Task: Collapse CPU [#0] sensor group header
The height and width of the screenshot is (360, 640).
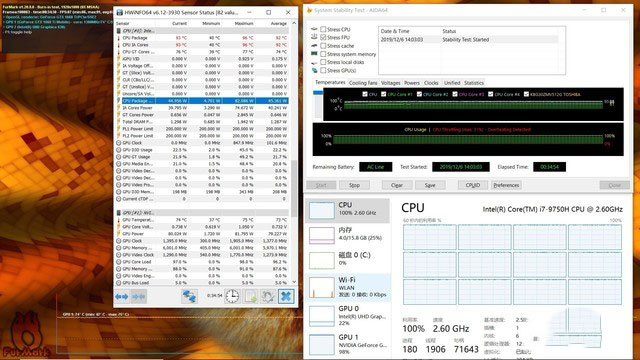Action: tap(202, 31)
